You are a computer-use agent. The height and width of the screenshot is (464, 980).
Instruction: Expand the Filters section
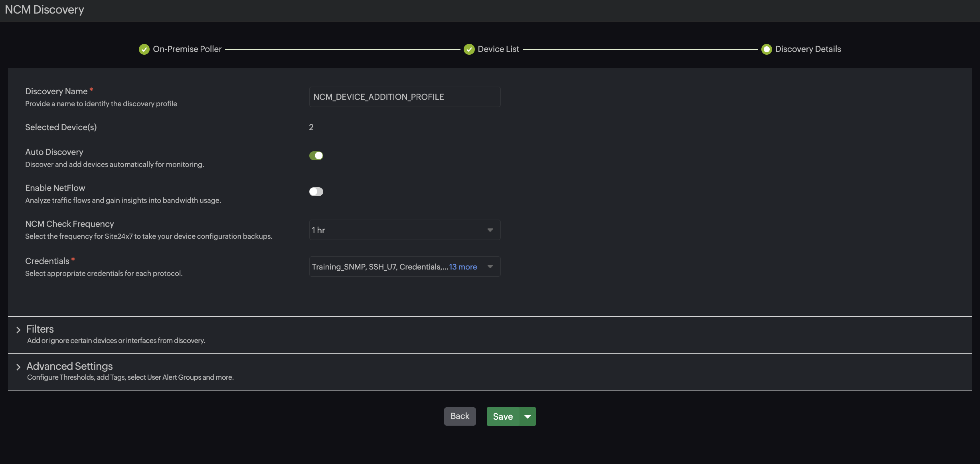tap(40, 329)
